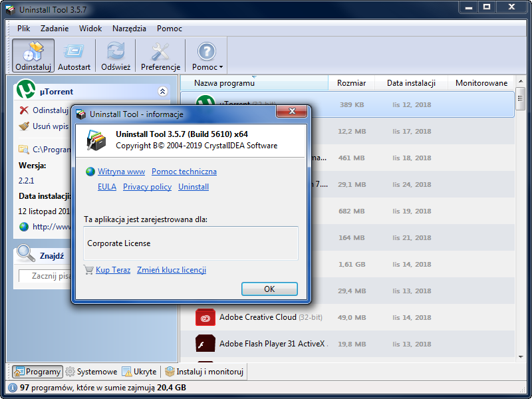Collapse the µTorrent details panel chevron
Viewport: 532px width, 399px height.
(162, 91)
